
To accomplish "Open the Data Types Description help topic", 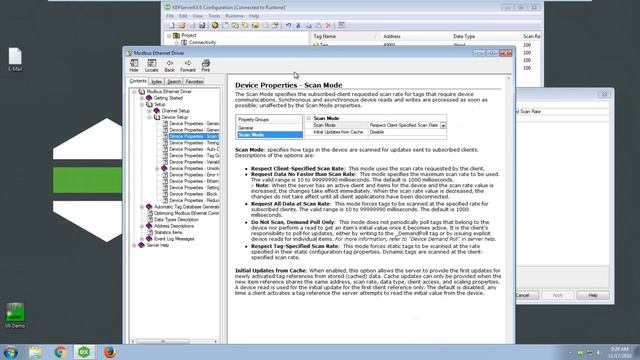I will [176, 220].
